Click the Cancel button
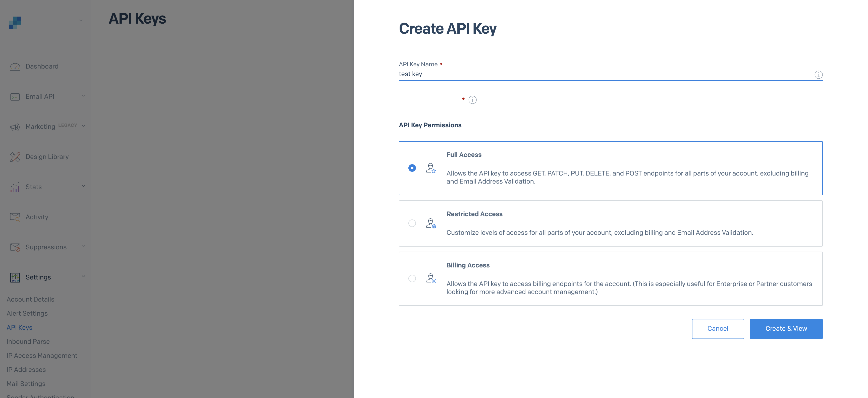 [717, 329]
